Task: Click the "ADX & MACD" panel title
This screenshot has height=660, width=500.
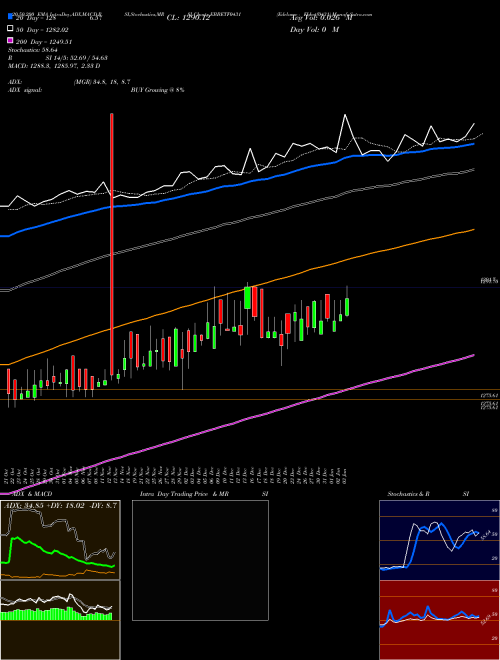Action: (32, 494)
